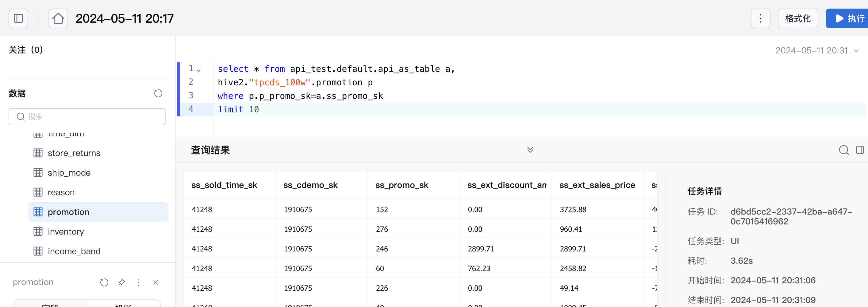The height and width of the screenshot is (307, 868).
Task: Click the 格式化 format button
Action: (797, 18)
